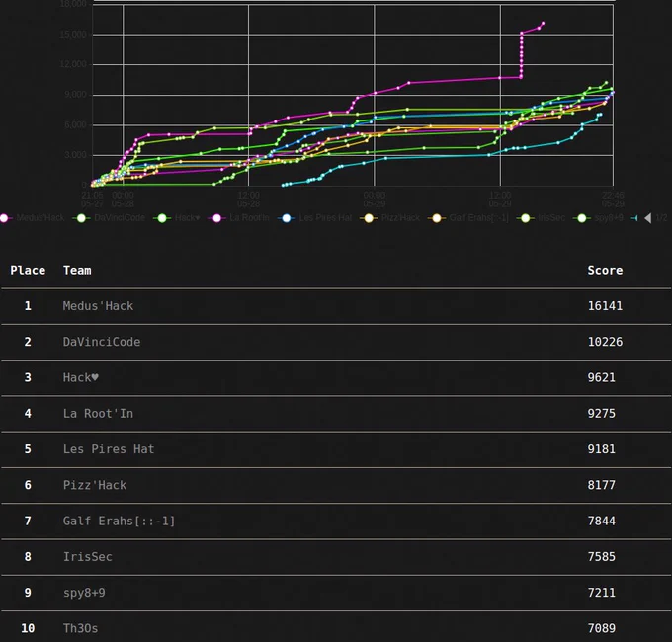The image size is (672, 642).
Task: Click place number 1 cell
Action: pos(28,306)
